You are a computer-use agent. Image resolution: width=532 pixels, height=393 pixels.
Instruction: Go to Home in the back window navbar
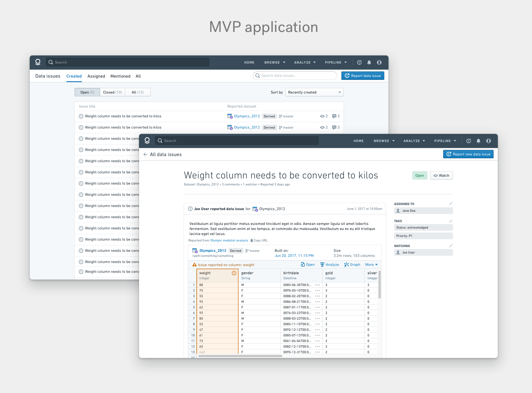249,62
